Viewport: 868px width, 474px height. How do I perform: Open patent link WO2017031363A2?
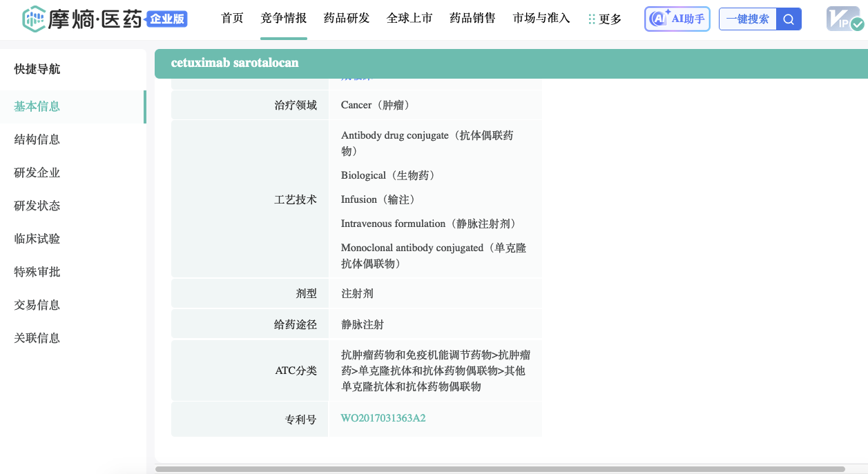383,418
